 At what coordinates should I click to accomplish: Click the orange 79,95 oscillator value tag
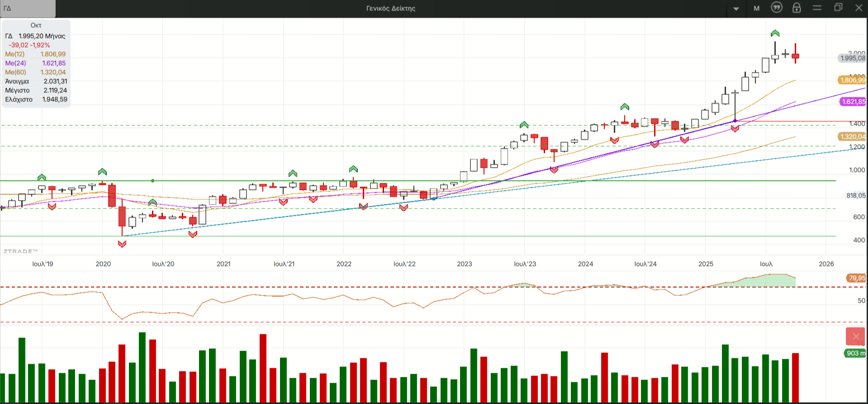pyautogui.click(x=856, y=278)
